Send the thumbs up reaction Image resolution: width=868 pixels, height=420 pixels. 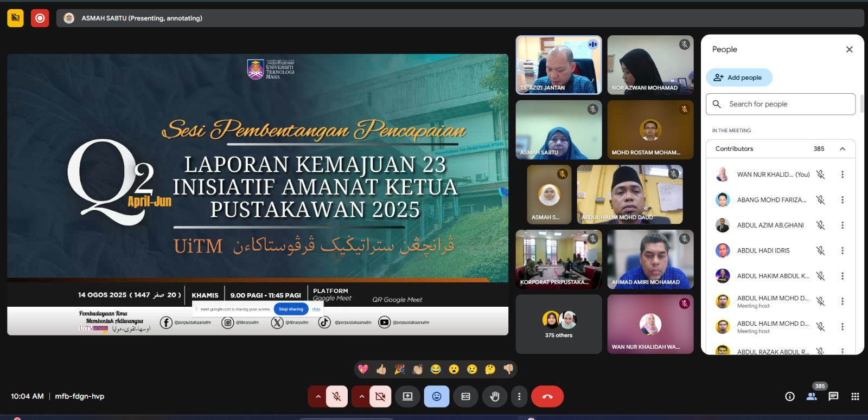pos(381,370)
